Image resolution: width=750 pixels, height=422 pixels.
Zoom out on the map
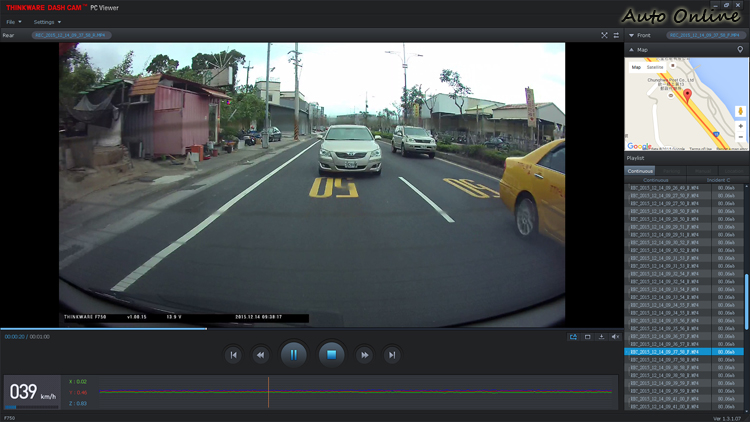click(740, 138)
